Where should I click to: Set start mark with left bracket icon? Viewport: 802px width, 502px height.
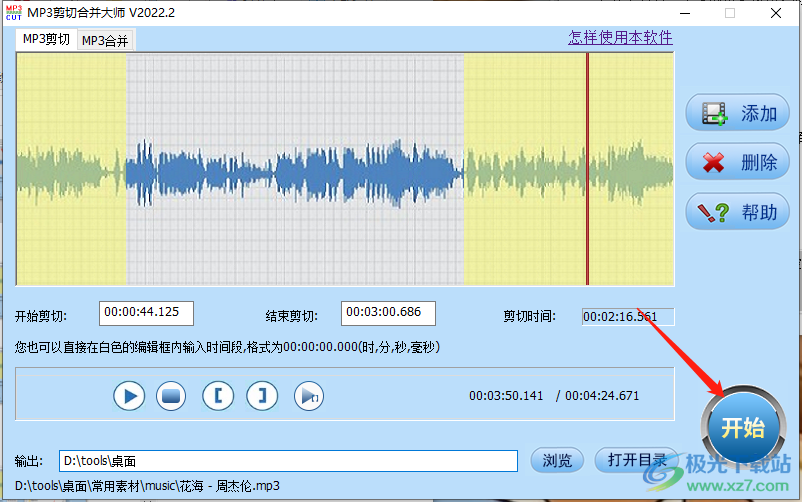click(218, 395)
